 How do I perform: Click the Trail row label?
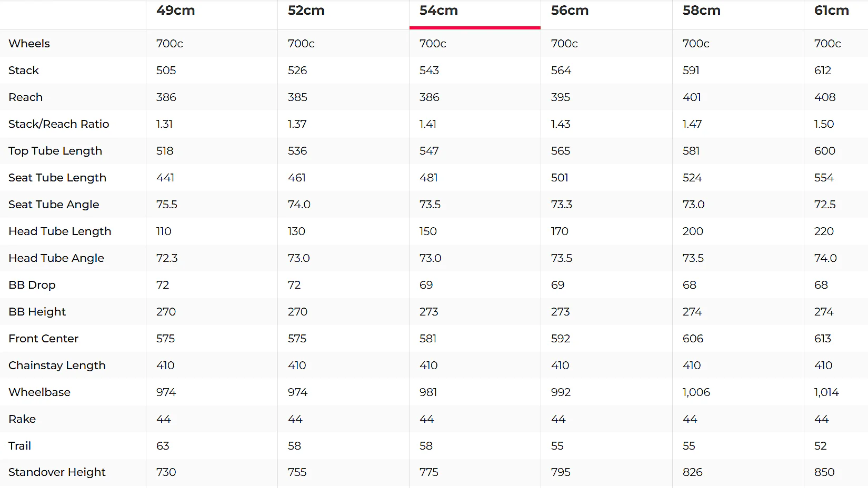pos(20,446)
